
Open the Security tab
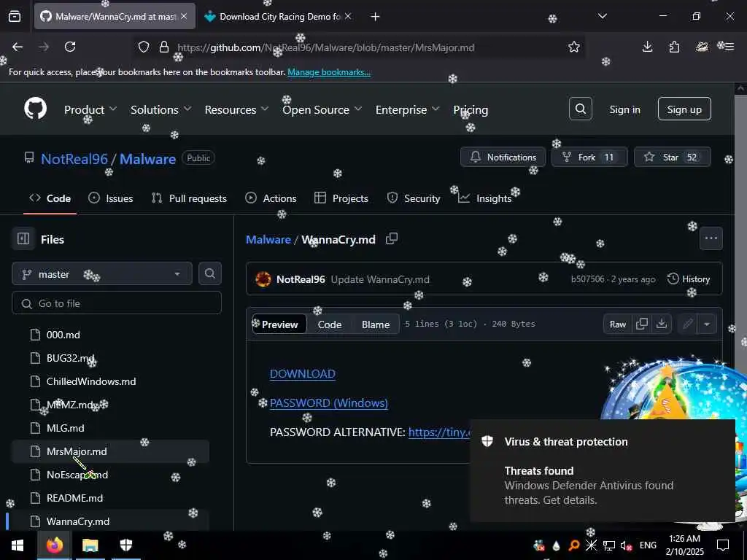413,198
